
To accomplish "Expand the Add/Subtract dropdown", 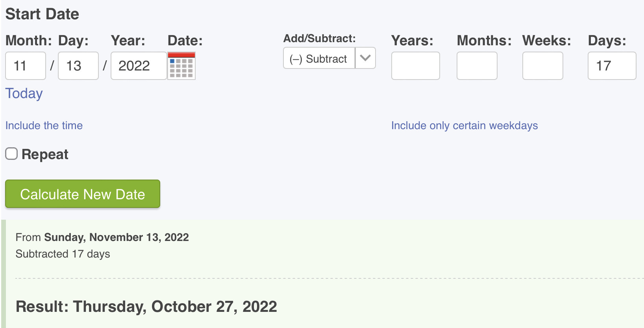I will (x=329, y=58).
